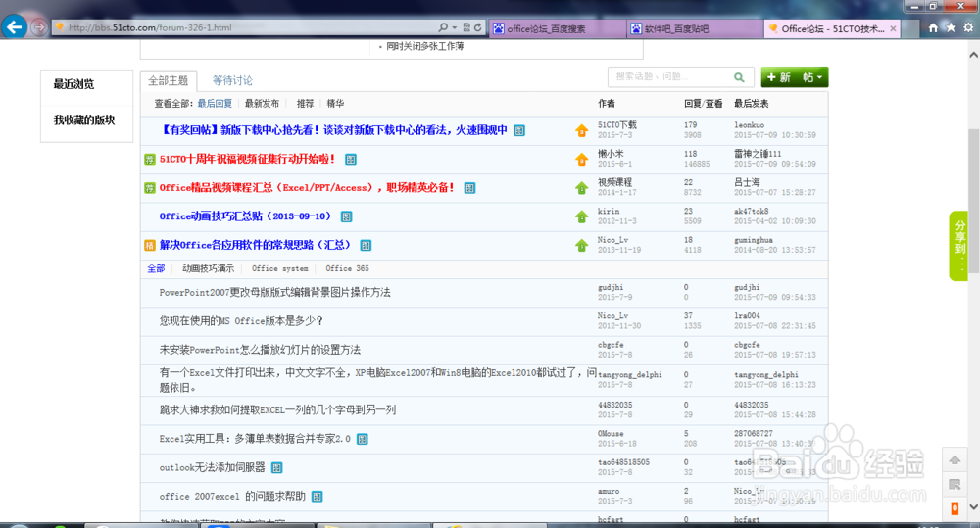Viewport: 980px width, 528px height.
Task: Click the scrollbar down arrow
Action: click(x=973, y=506)
